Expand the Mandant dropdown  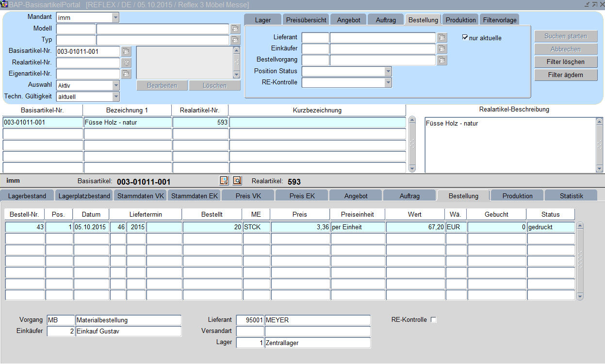point(115,18)
